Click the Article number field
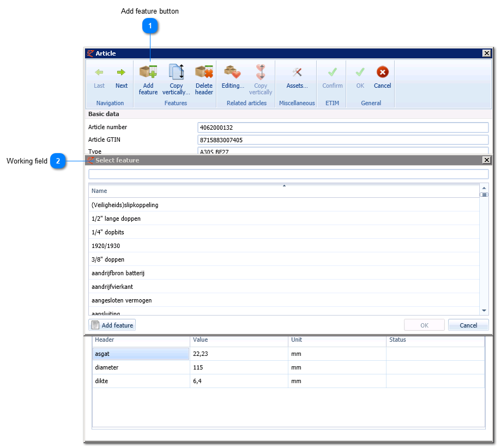This screenshot has height=448, width=501. [343, 128]
